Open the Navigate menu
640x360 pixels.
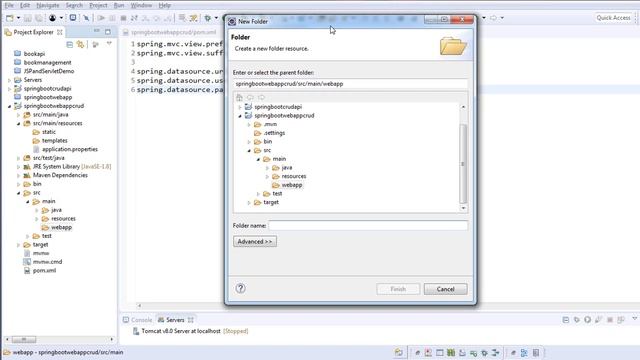point(48,5)
